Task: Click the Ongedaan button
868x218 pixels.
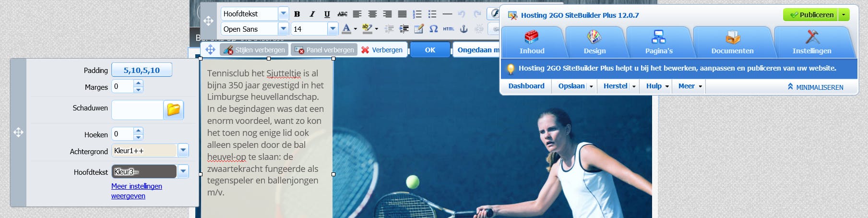Action: (478, 49)
